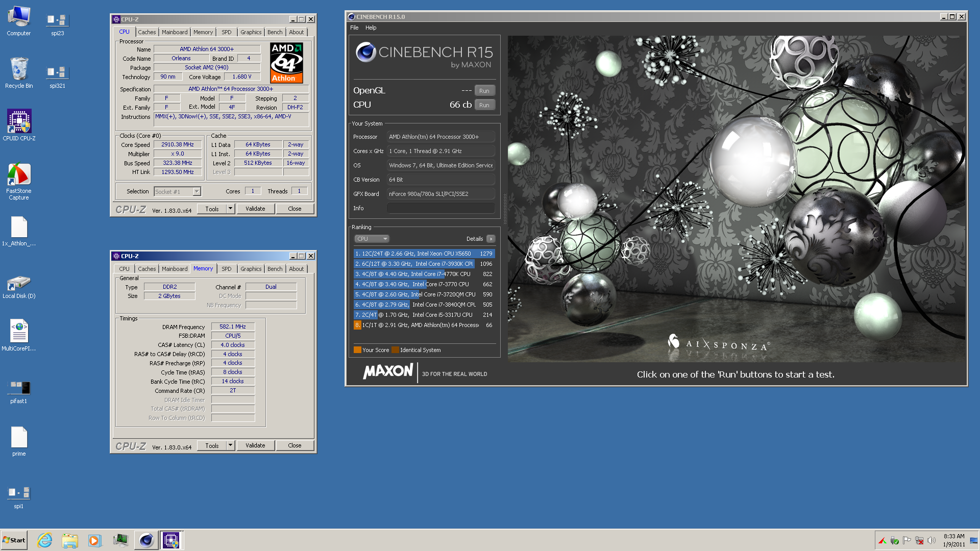980x551 pixels.
Task: Click Validate in bottom CPU-Z window
Action: coord(255,445)
